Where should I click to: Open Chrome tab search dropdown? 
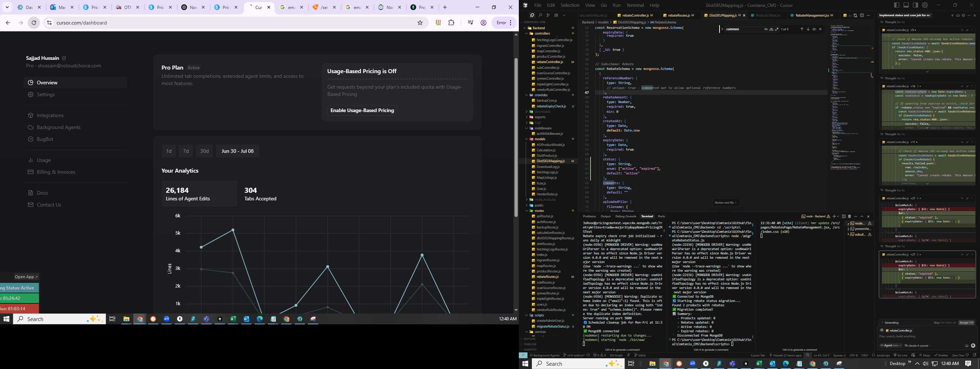(x=7, y=7)
